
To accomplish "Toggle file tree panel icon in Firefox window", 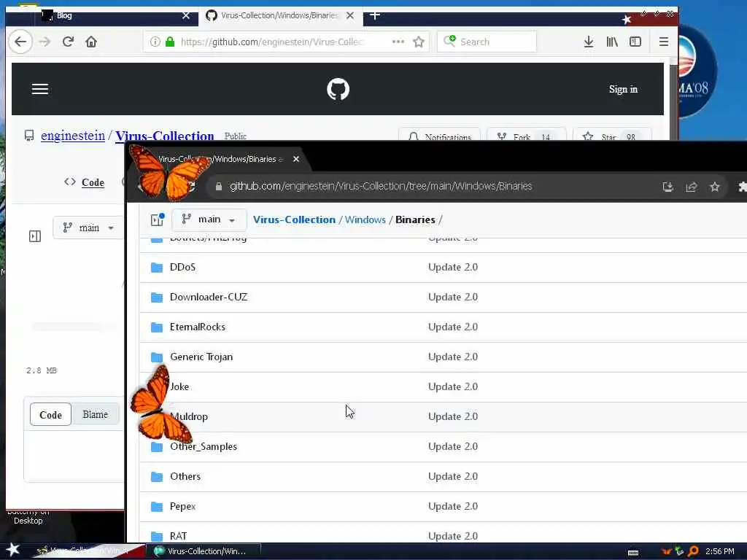I will coord(35,236).
